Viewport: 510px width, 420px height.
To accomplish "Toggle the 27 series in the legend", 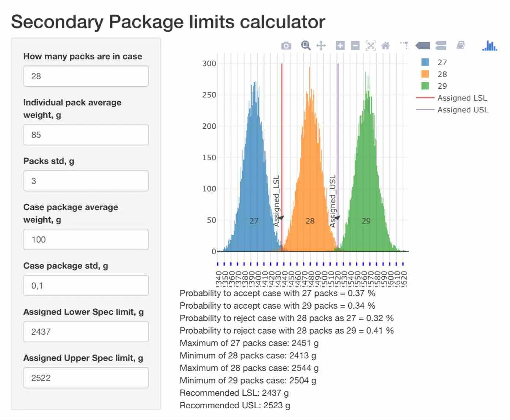I will 434,62.
